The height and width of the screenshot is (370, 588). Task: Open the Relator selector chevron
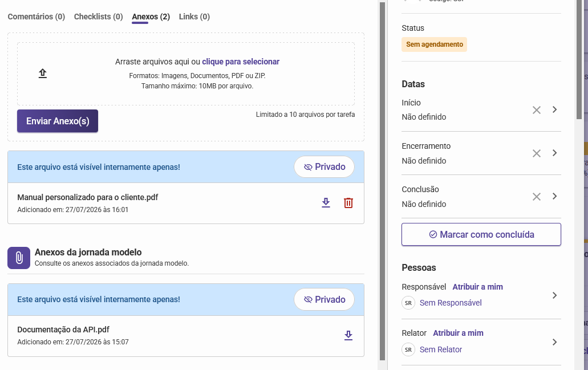point(554,342)
